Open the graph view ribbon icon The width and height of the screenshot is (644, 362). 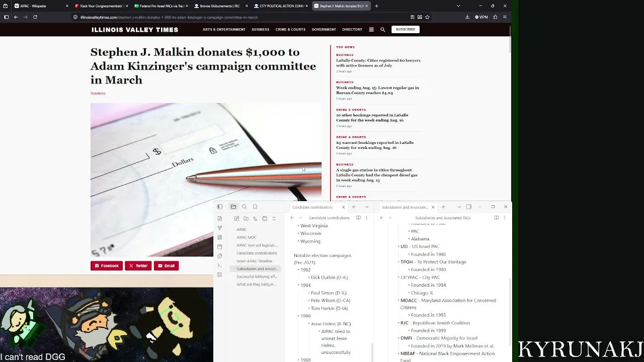(x=220, y=228)
